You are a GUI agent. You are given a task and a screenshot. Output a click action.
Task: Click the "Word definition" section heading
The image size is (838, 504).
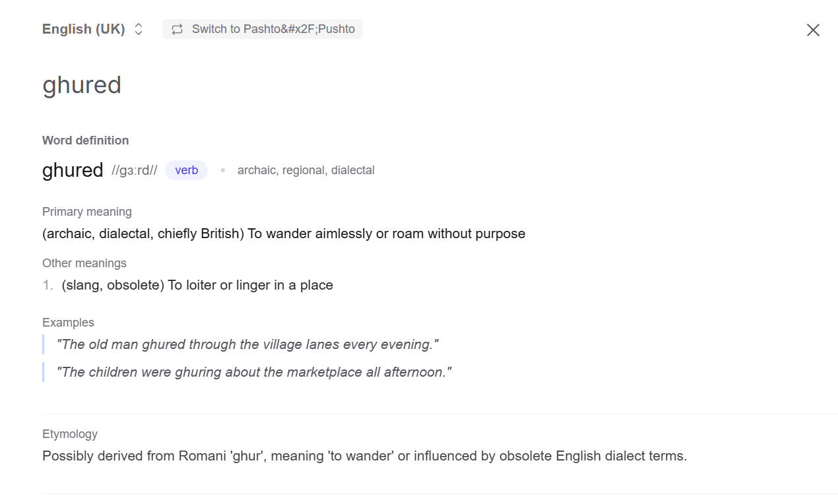click(x=86, y=141)
